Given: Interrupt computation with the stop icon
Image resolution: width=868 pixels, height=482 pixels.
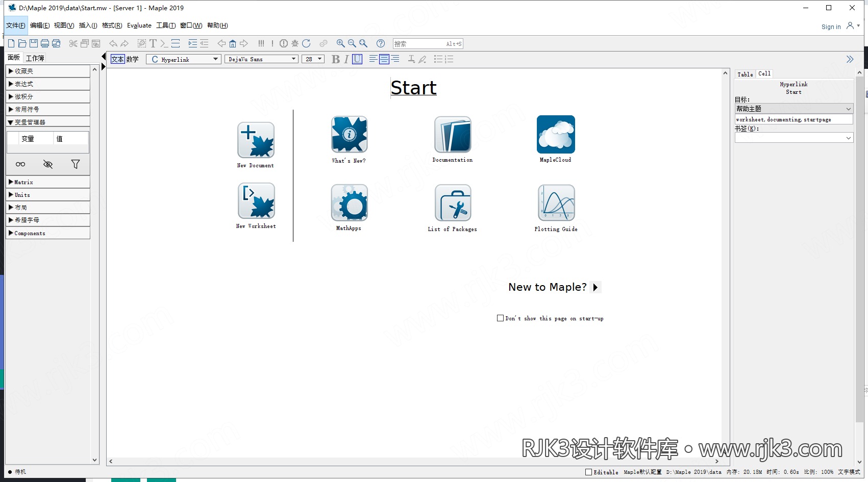Looking at the screenshot, I should tap(284, 43).
